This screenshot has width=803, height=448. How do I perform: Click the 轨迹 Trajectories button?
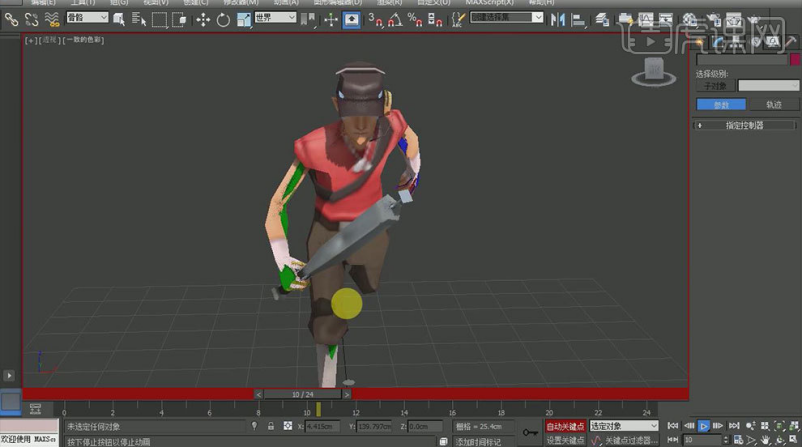point(774,104)
